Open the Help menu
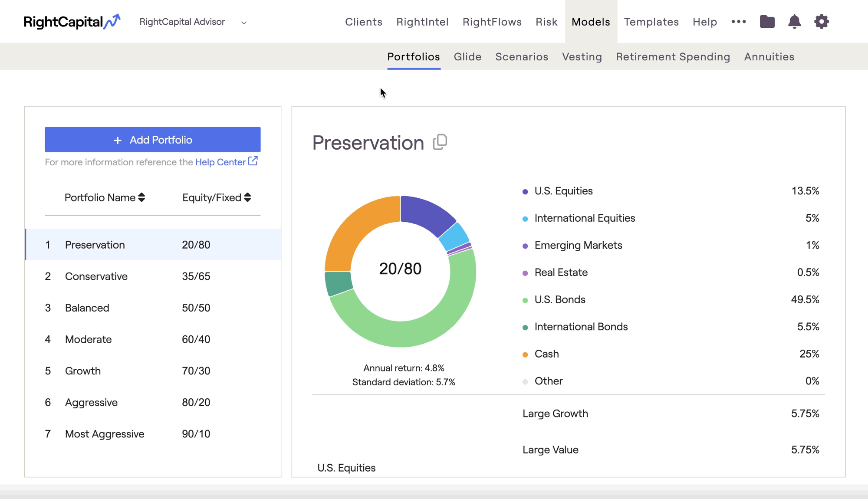This screenshot has height=499, width=868. coord(705,22)
